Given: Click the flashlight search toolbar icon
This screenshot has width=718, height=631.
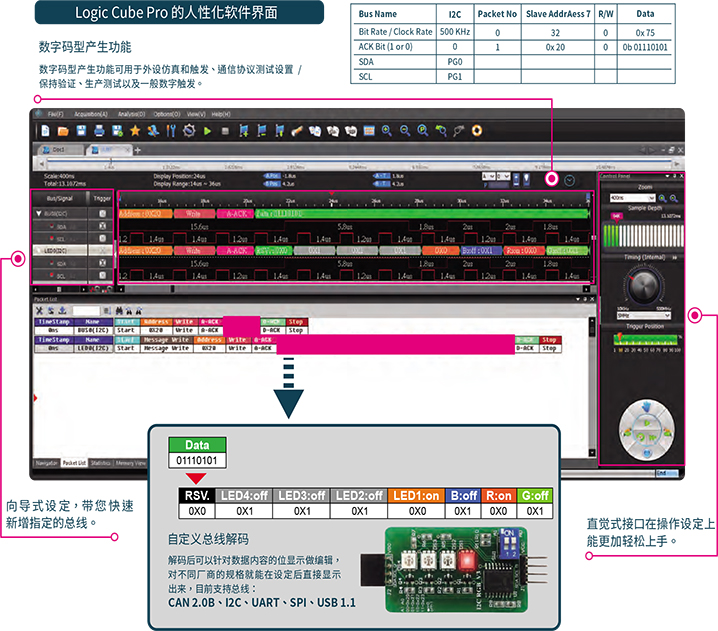Looking at the screenshot, I should click(x=297, y=131).
